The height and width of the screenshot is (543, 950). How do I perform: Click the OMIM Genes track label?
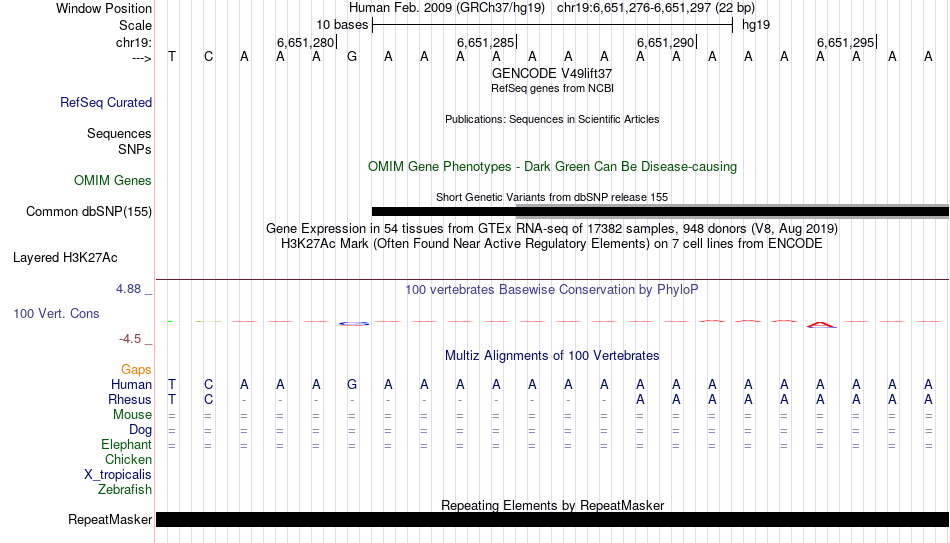(x=113, y=181)
